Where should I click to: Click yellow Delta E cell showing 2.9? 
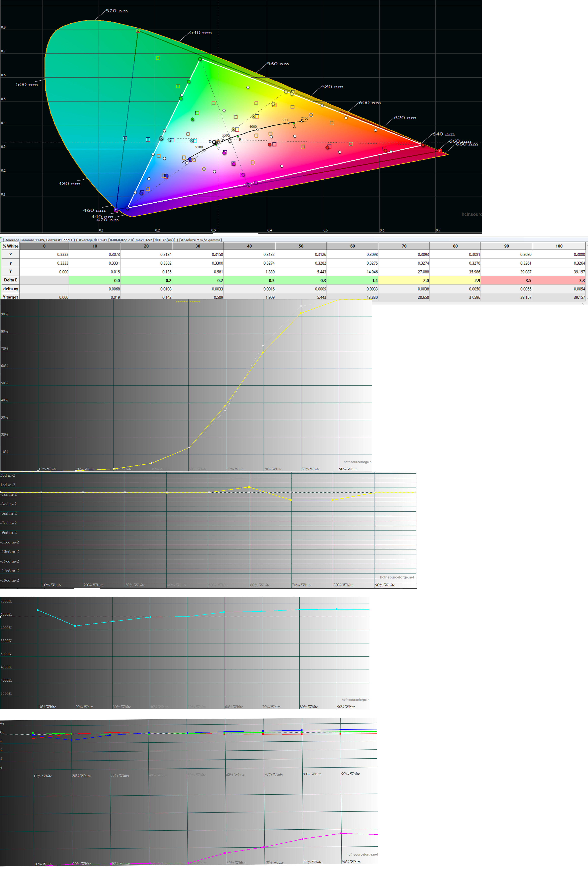click(455, 280)
